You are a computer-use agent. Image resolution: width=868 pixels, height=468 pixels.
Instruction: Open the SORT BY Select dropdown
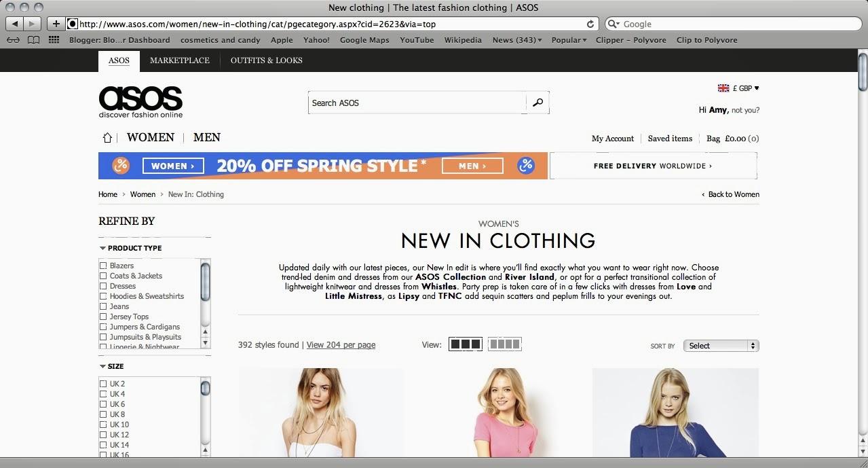point(721,346)
